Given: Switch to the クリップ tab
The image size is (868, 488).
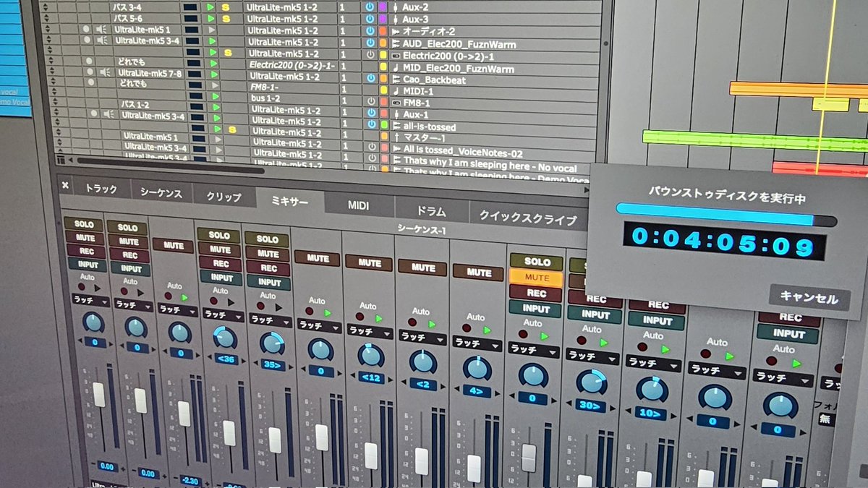Looking at the screenshot, I should (224, 196).
